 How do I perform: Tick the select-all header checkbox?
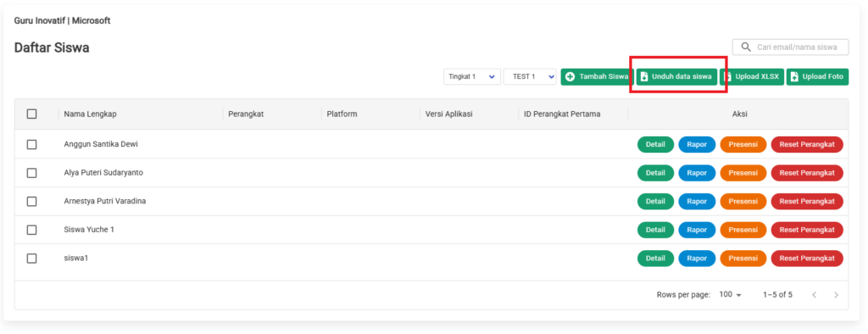(x=32, y=114)
